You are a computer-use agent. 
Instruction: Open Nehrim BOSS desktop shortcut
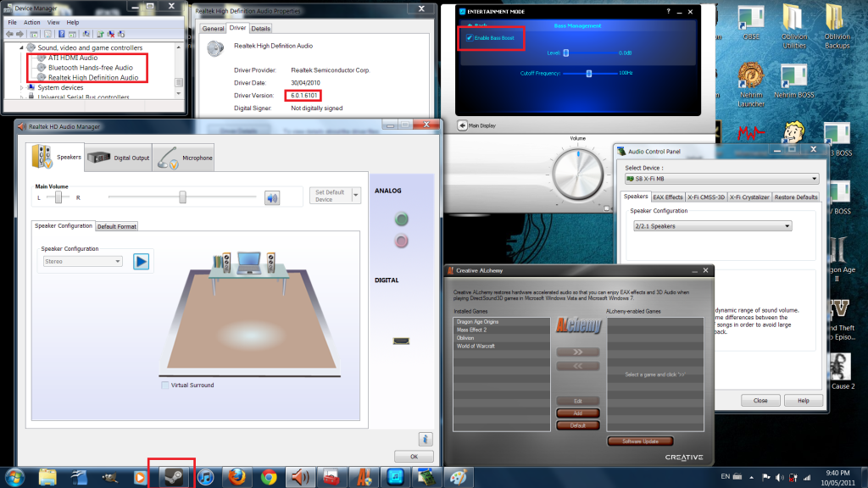(793, 82)
